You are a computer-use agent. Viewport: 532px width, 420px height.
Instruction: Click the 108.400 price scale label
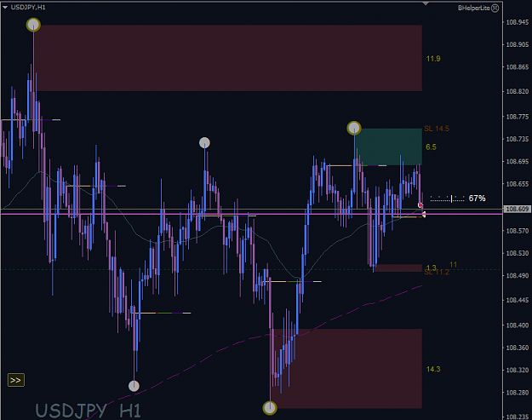(517, 325)
